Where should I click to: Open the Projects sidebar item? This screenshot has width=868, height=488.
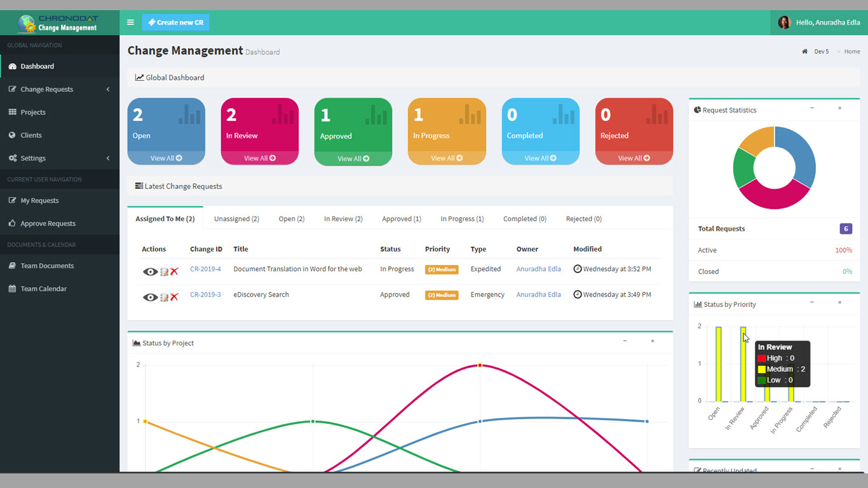pyautogui.click(x=60, y=112)
